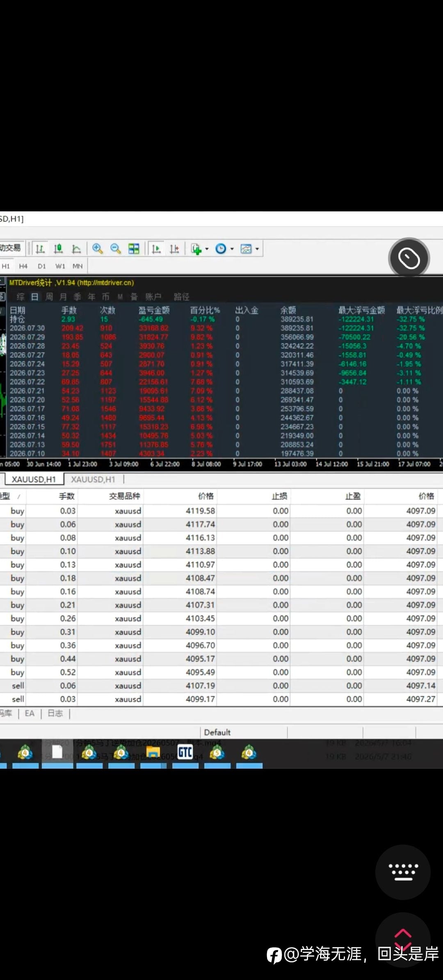The image size is (443, 980).
Task: Switch to D1 timeframe
Action: (x=42, y=266)
